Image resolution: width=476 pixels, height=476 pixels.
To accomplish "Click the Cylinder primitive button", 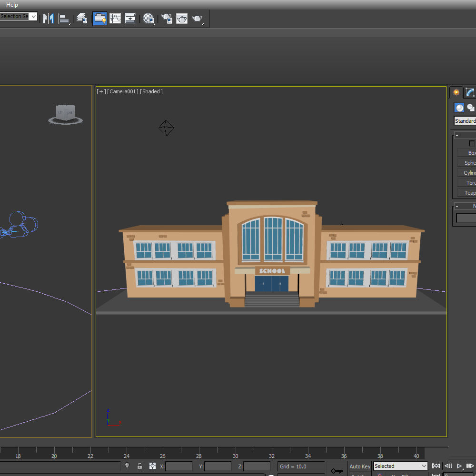I will point(466,173).
